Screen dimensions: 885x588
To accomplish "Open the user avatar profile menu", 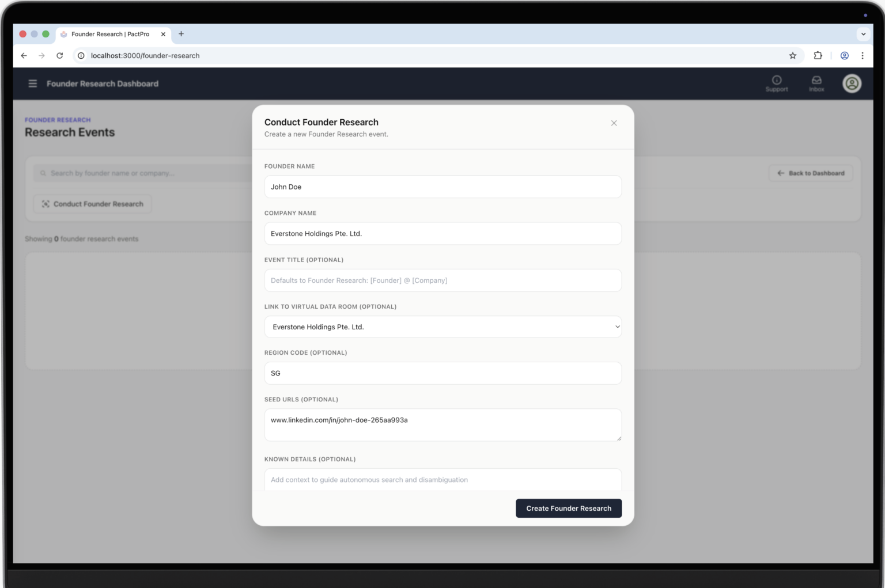I will pos(852,84).
